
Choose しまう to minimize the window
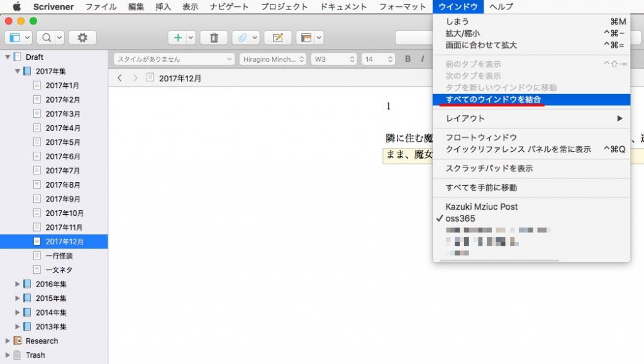531,21
